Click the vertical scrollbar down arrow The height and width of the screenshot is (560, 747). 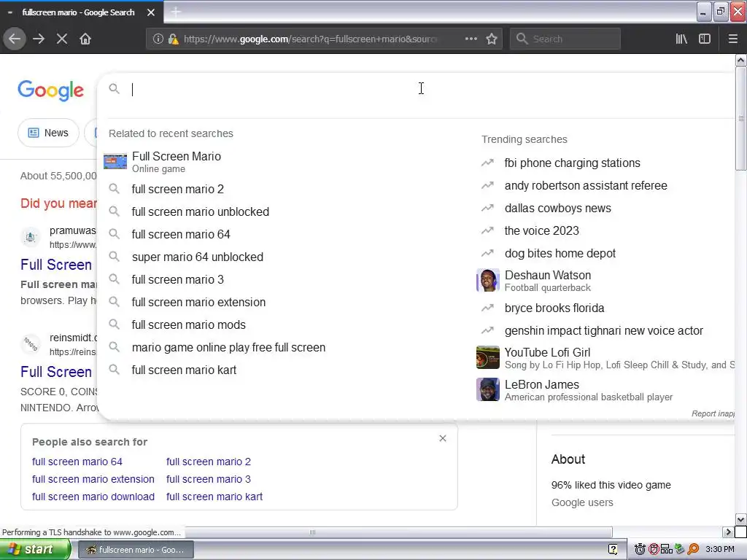(741, 519)
